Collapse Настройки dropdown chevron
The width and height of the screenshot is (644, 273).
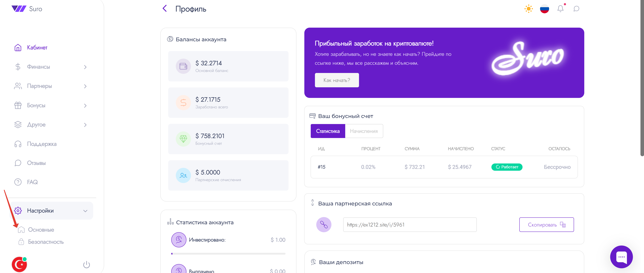[85, 211]
